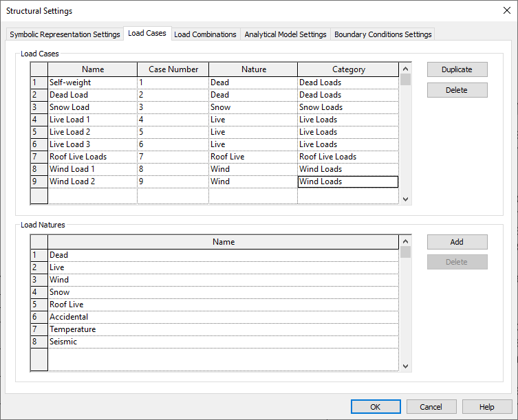The height and width of the screenshot is (420, 518).
Task: Select the Self-weight name cell
Action: [x=92, y=82]
